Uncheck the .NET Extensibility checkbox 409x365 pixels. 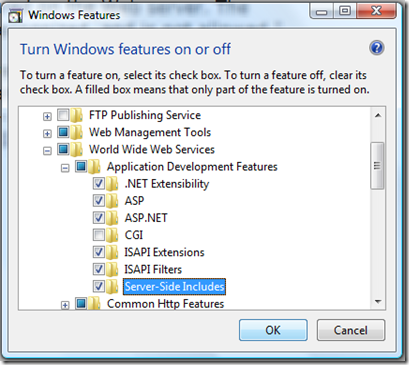(99, 184)
